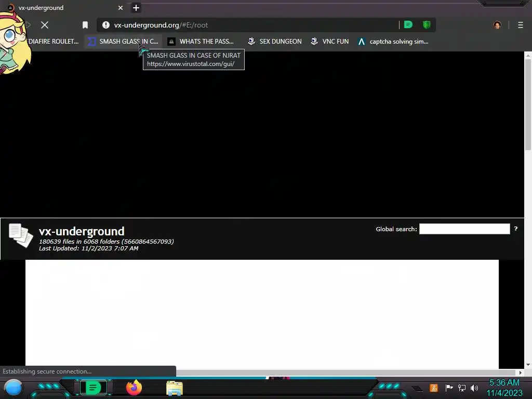Viewport: 532px width, 399px height.
Task: Close the vx-underground tab
Action: pyautogui.click(x=121, y=7)
